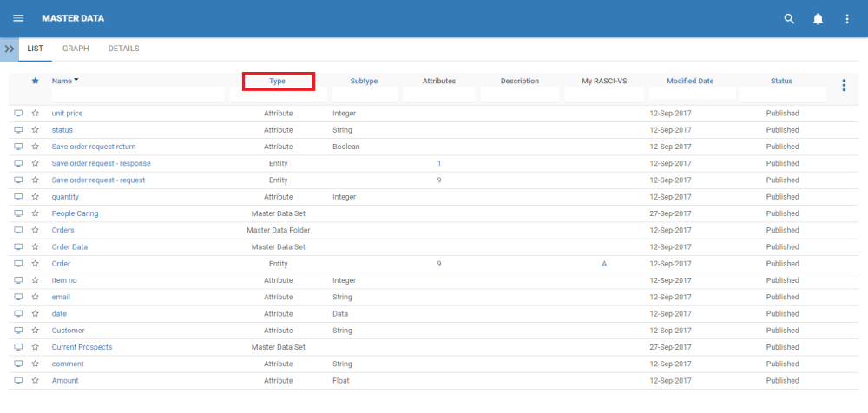The width and height of the screenshot is (868, 413).
Task: Click monitor icon for People Caring
Action: [x=18, y=213]
